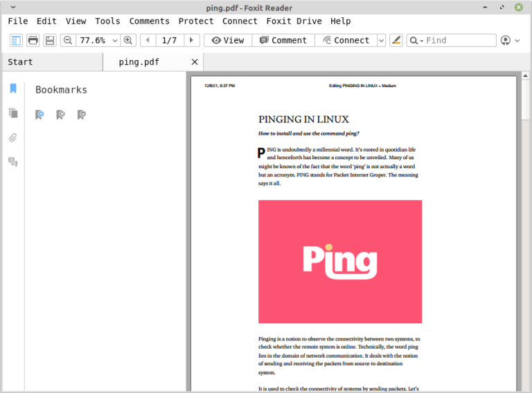Expand the Connect dropdown arrow

[381, 40]
